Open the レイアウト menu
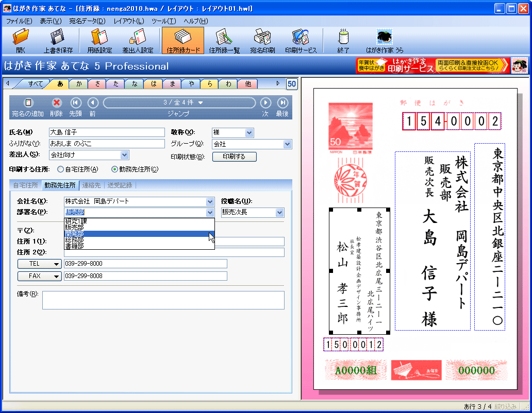532x413 pixels. [x=128, y=21]
